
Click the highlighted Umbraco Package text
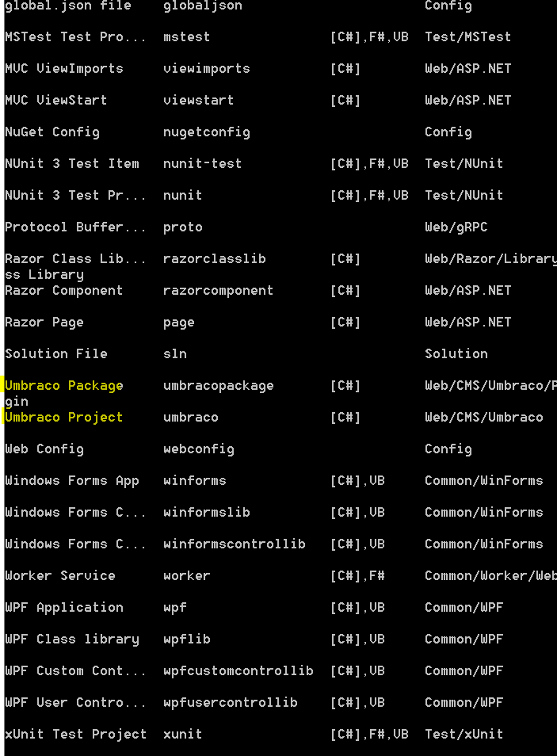pos(63,386)
